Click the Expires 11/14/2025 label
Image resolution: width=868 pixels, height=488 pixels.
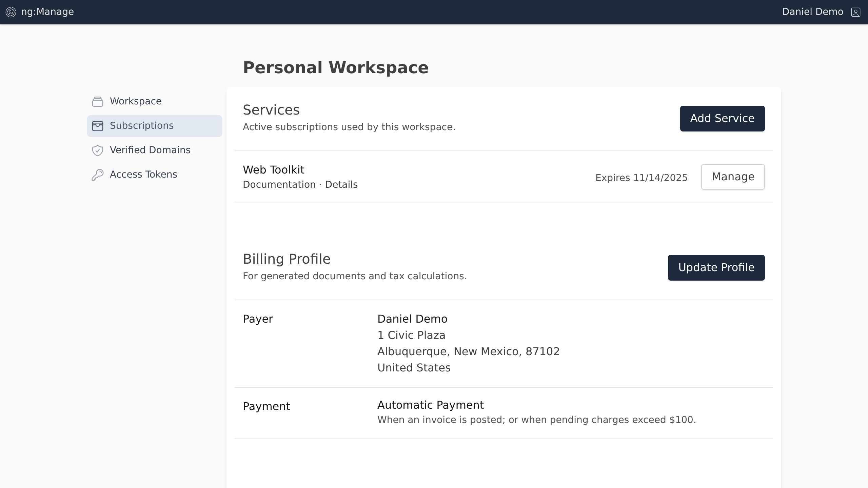coord(641,178)
